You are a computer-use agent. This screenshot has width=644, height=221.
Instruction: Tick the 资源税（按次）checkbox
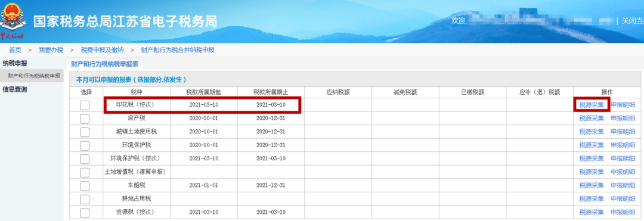pos(85,213)
